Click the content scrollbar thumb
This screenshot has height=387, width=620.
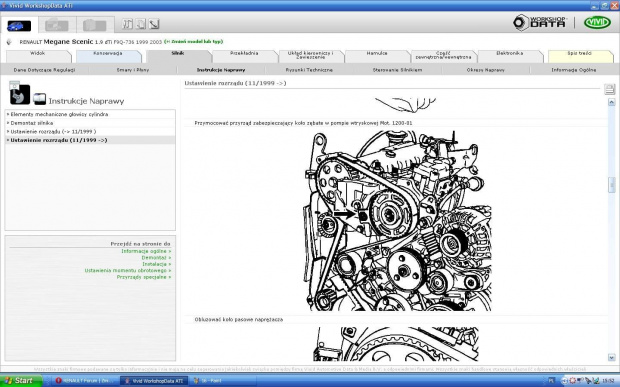611,185
